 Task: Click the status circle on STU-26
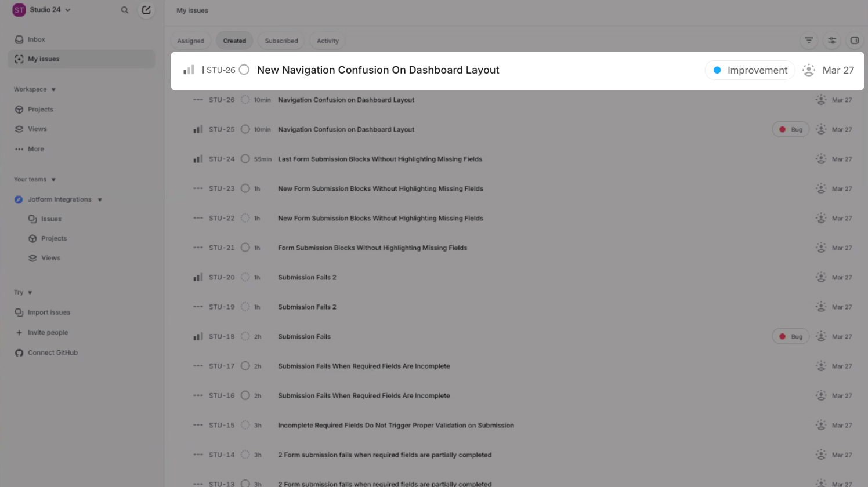click(244, 70)
